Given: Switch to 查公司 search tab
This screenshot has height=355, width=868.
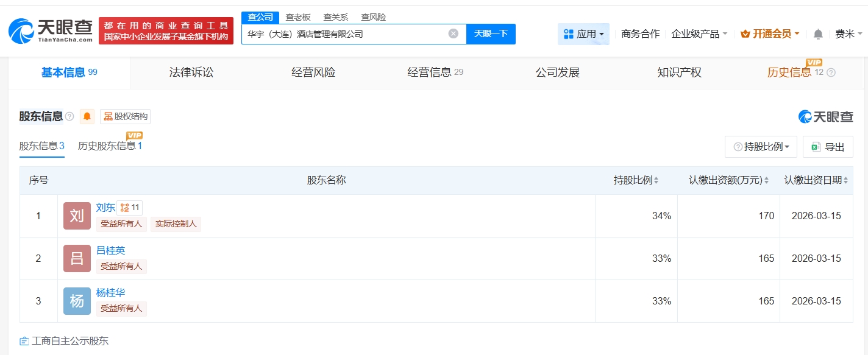Looking at the screenshot, I should point(260,17).
